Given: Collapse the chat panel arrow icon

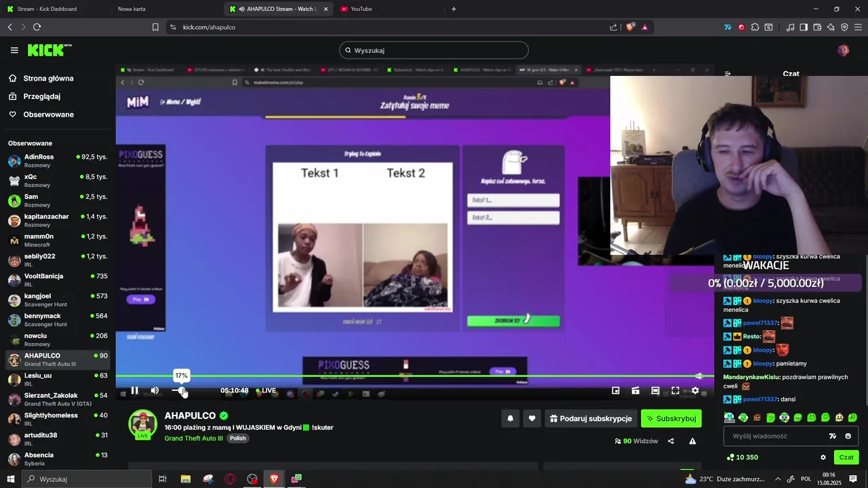Looking at the screenshot, I should click(728, 74).
